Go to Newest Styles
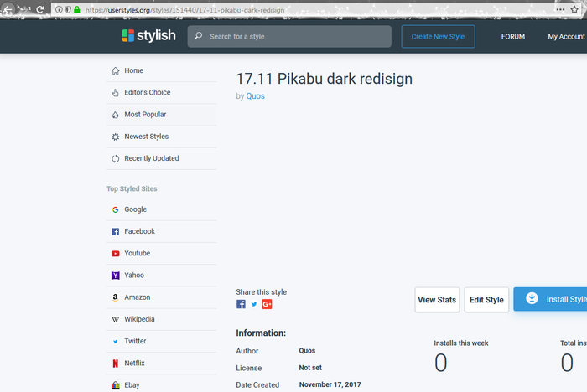 pos(146,137)
